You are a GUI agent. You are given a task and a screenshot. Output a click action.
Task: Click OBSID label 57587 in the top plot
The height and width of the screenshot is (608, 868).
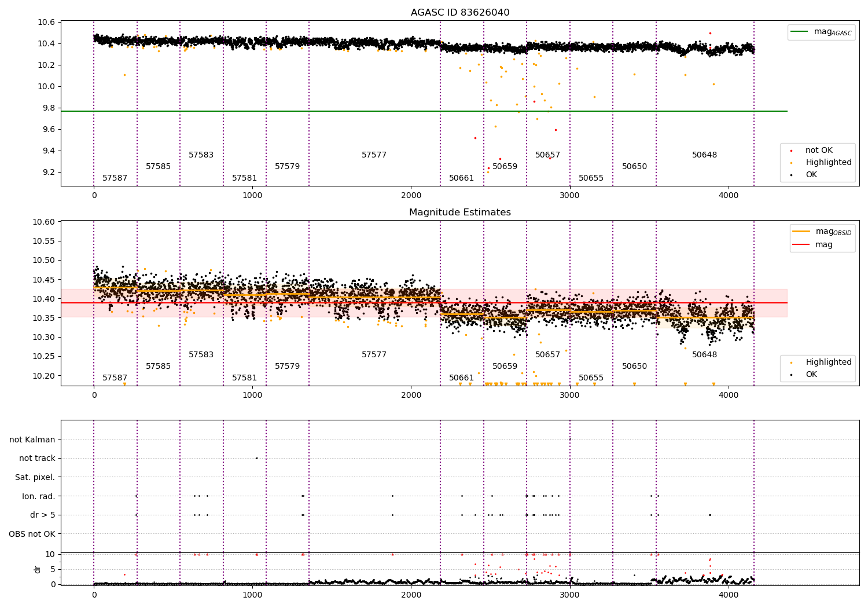coord(115,178)
